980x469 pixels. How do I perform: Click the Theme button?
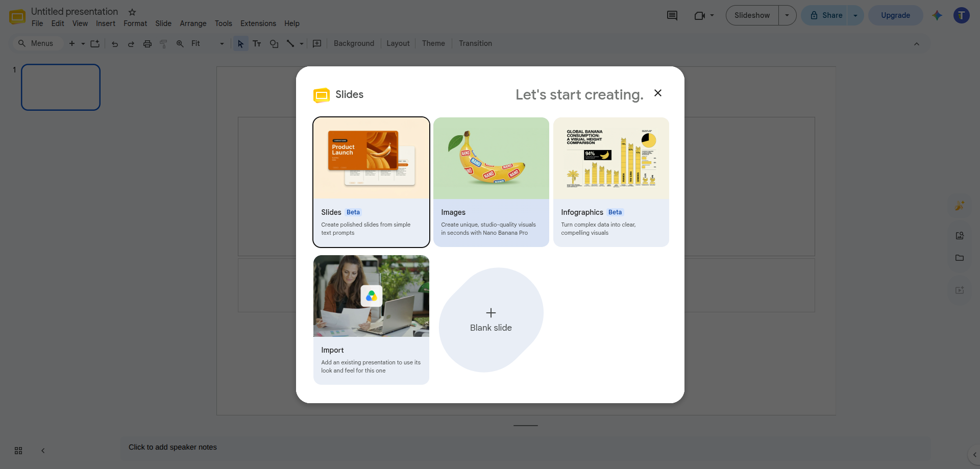point(433,43)
